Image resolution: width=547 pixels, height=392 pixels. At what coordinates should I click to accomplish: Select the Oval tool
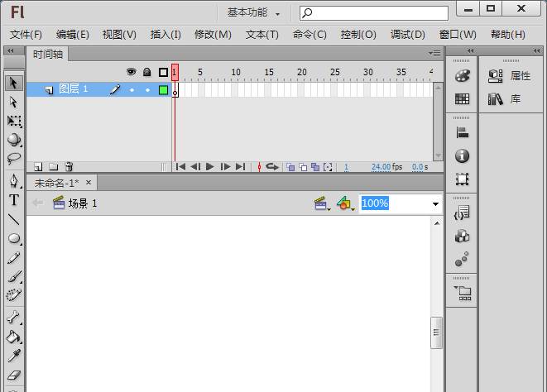14,238
